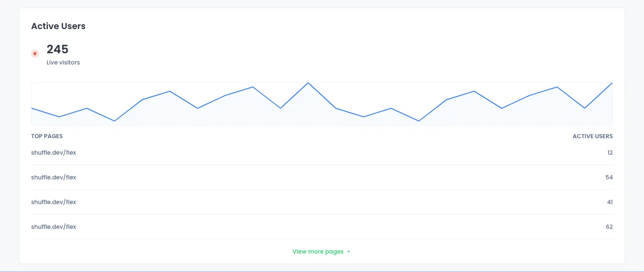The image size is (644, 272).
Task: Click the chart line's leftmost starting point
Action: pos(32,108)
